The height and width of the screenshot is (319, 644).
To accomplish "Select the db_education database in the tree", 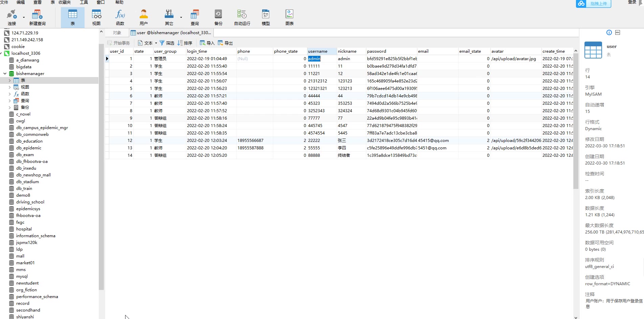I will pos(29,141).
